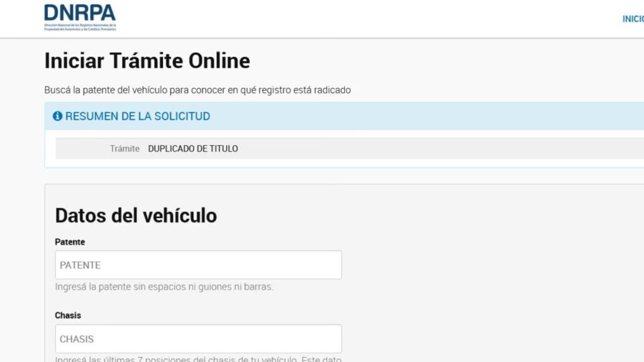Click the Chasis field label
Viewport: 644px width, 362px height.
[x=68, y=315]
